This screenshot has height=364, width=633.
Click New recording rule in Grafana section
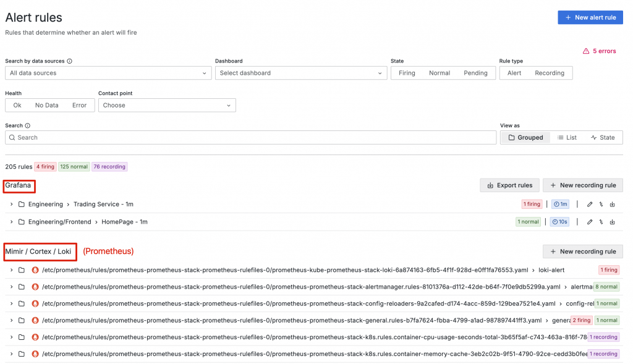[x=583, y=185]
